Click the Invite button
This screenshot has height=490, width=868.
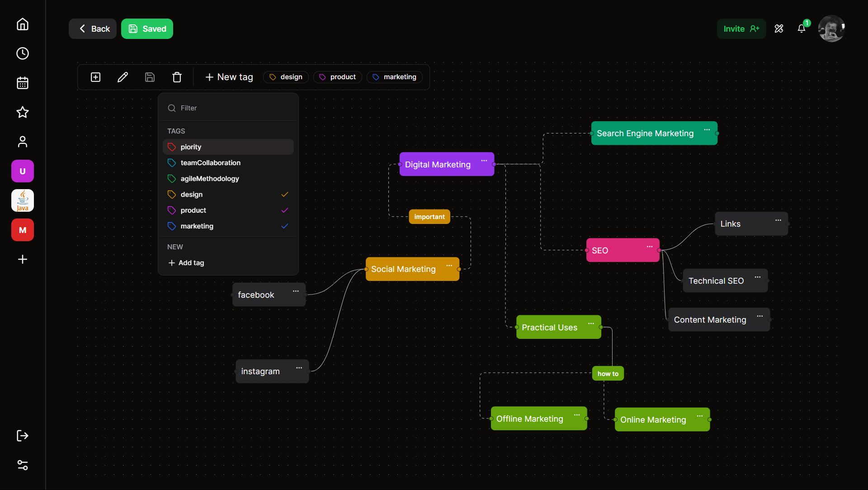pos(741,29)
